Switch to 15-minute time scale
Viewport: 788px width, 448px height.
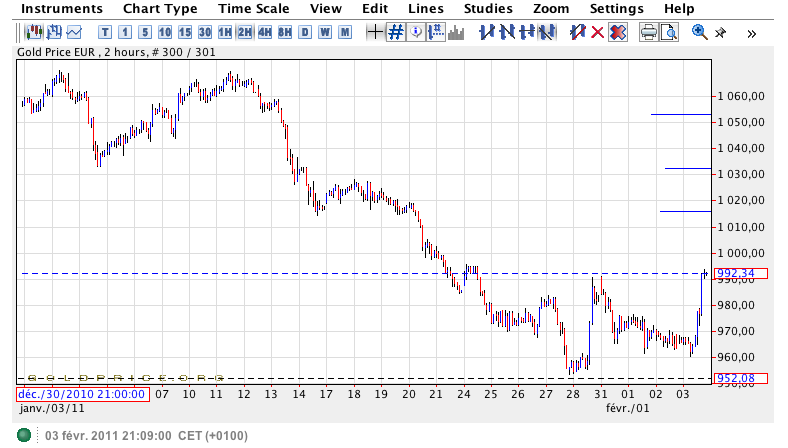click(185, 33)
